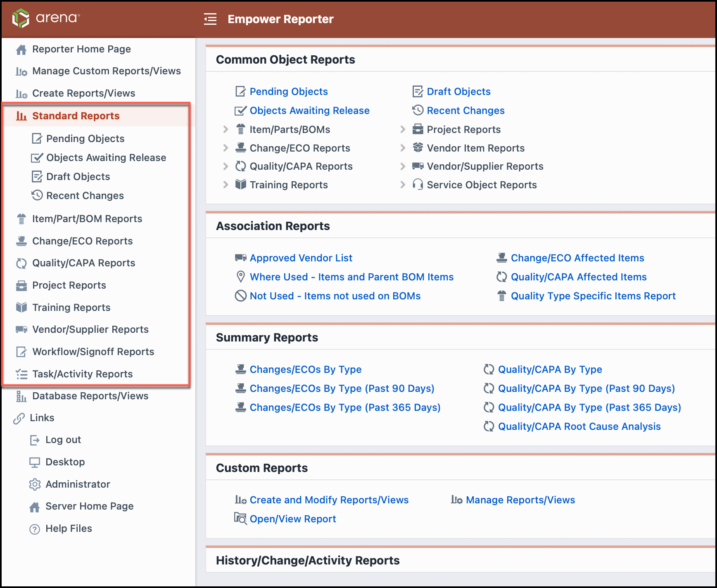Expand Quality/CAPA Reports in Common Object Reports
This screenshot has width=717, height=588.
[x=226, y=166]
